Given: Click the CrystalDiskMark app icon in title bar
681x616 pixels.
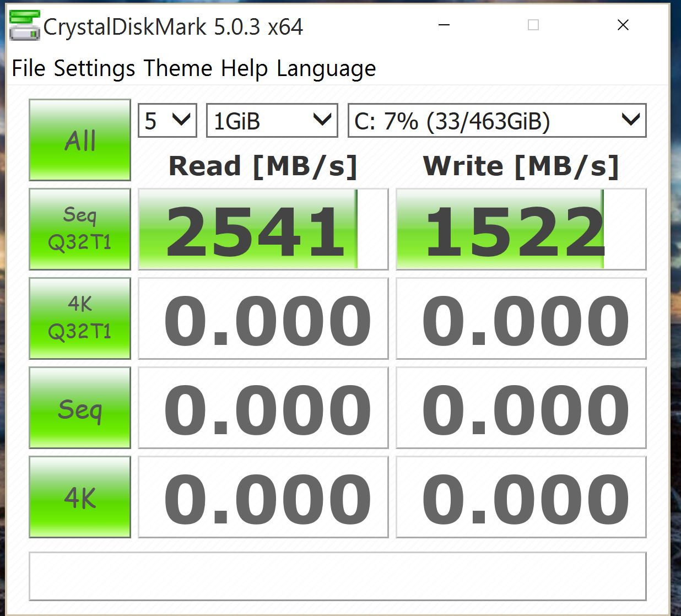Looking at the screenshot, I should click(25, 26).
